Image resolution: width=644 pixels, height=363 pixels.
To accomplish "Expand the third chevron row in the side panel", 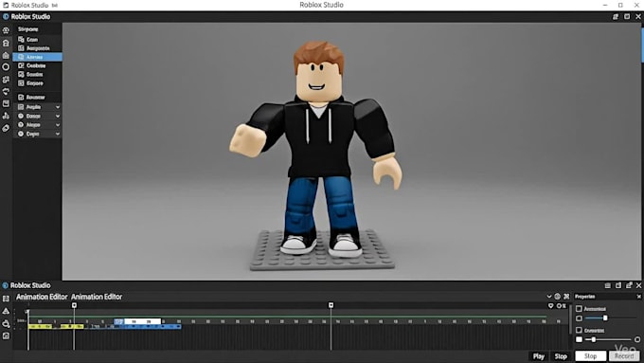I will [x=37, y=124].
